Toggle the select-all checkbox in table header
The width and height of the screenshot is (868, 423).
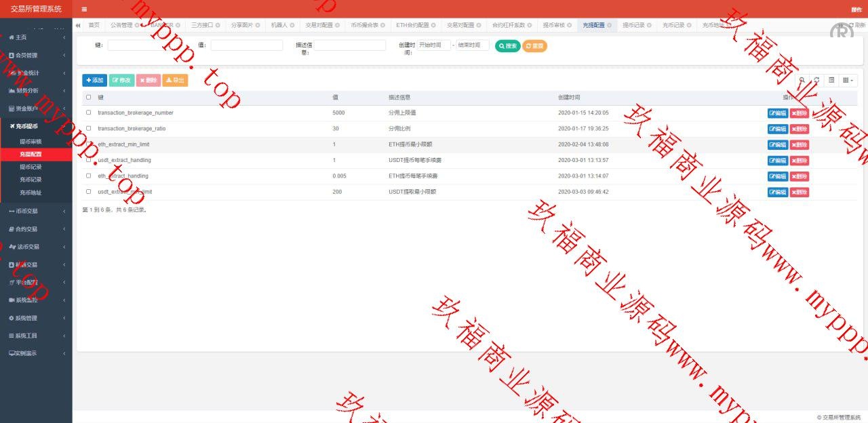tap(88, 97)
